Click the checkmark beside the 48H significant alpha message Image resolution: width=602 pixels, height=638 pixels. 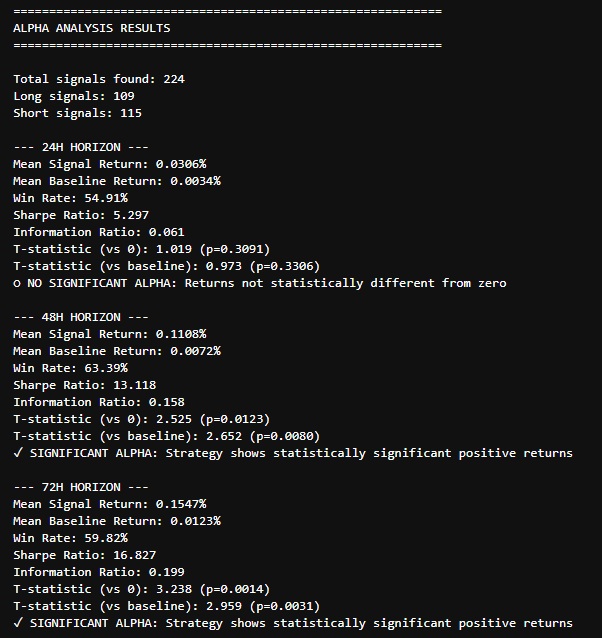click(18, 453)
